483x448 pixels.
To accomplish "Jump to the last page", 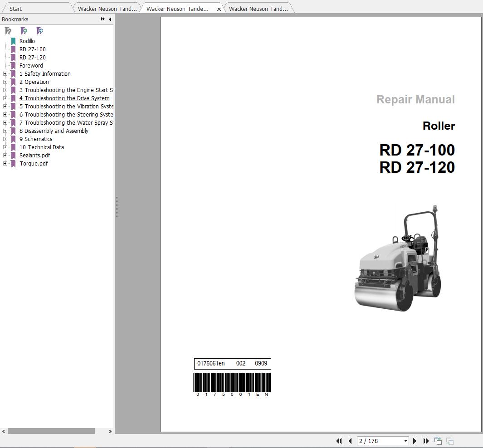I will [425, 441].
